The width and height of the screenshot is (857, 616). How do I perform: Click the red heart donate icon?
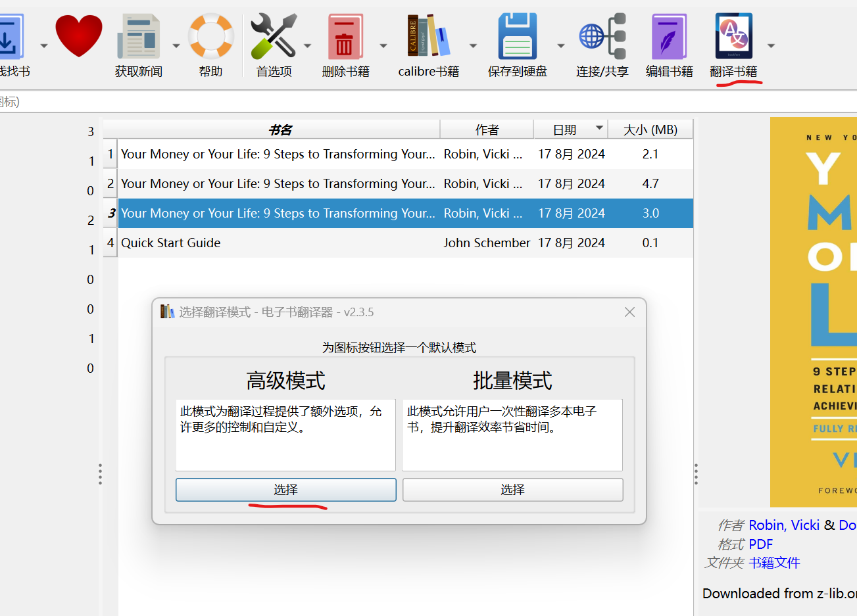[x=79, y=36]
